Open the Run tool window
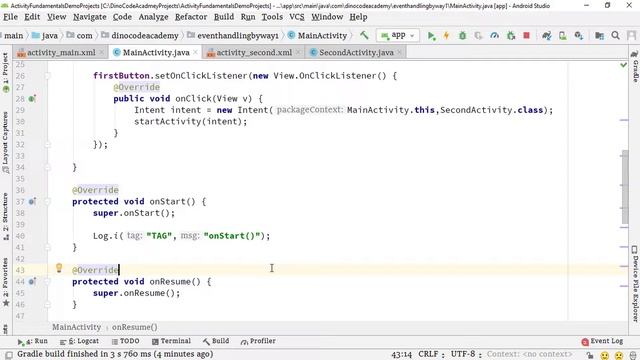 pyautogui.click(x=32, y=341)
